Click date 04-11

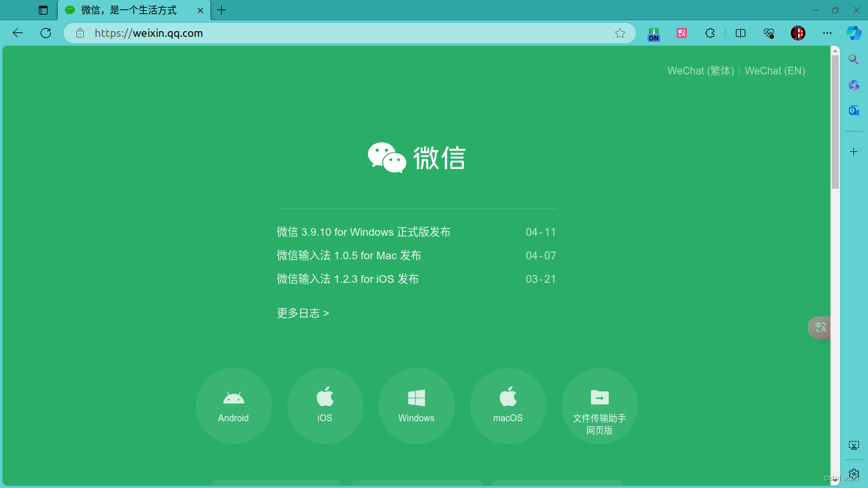(541, 232)
